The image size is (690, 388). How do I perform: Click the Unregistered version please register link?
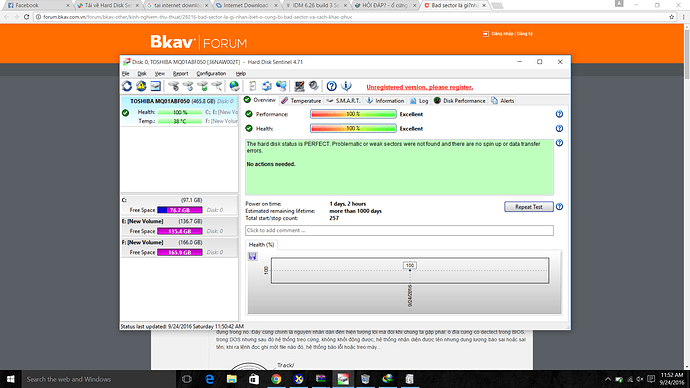(420, 87)
